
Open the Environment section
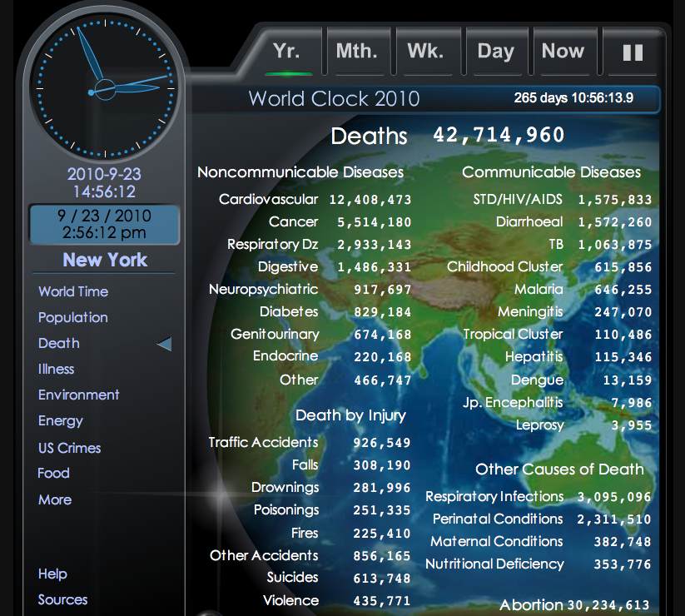(78, 395)
